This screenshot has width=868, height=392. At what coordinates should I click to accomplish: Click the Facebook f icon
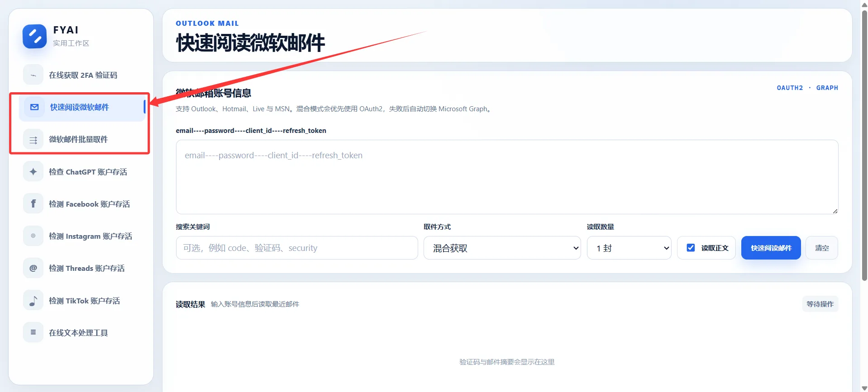click(33, 204)
